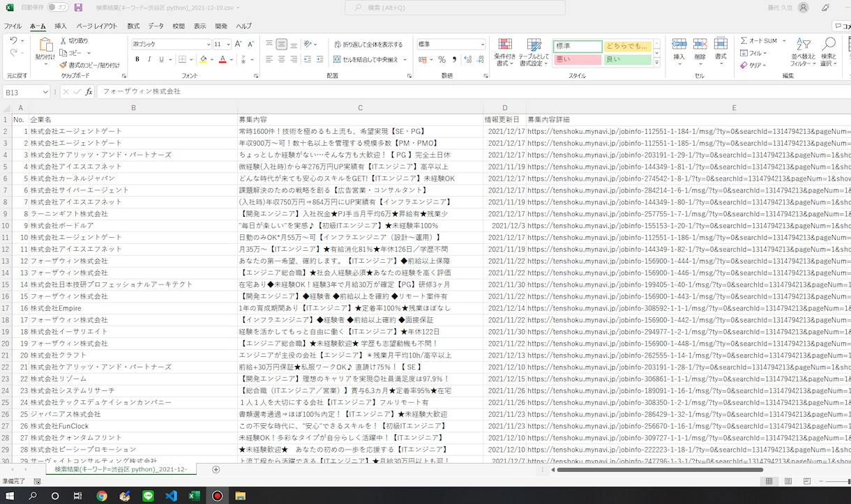Click the Insert Function fx icon
This screenshot has height=504, width=851.
pos(89,91)
